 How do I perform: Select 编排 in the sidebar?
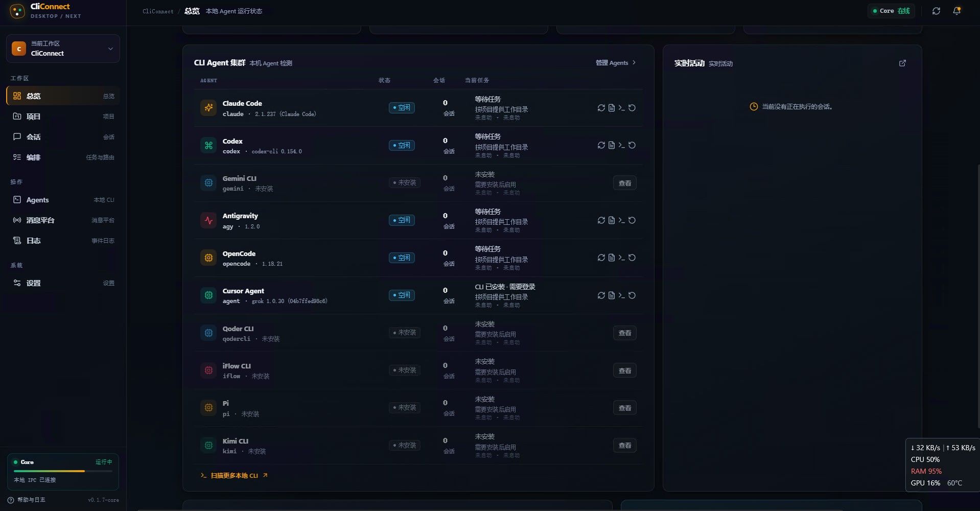tap(63, 157)
